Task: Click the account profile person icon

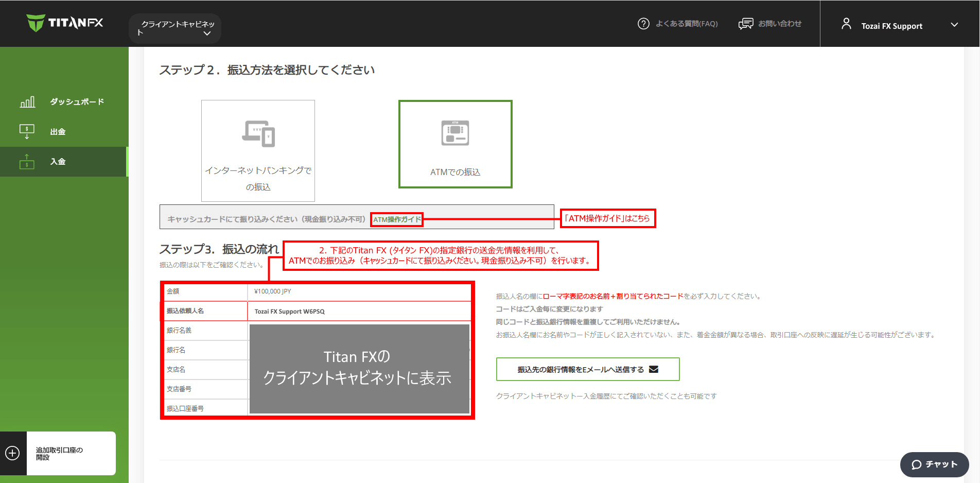Action: (x=847, y=23)
